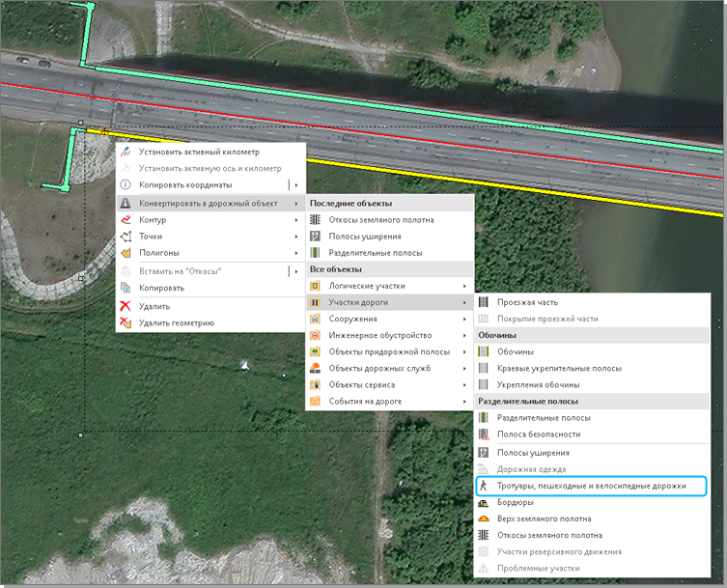Viewport: 727px width, 588px height.
Task: Open 'Конвертировать в дорожный объект' submenu
Action: 210,203
